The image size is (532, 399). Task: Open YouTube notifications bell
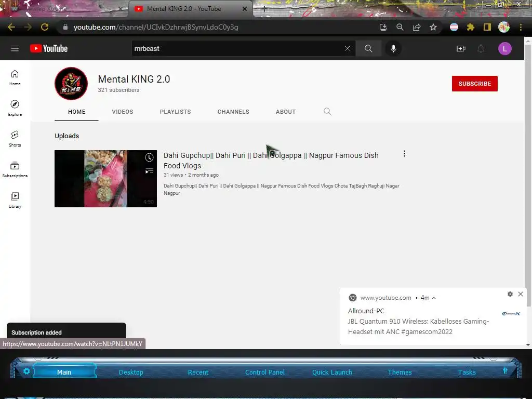point(481,48)
